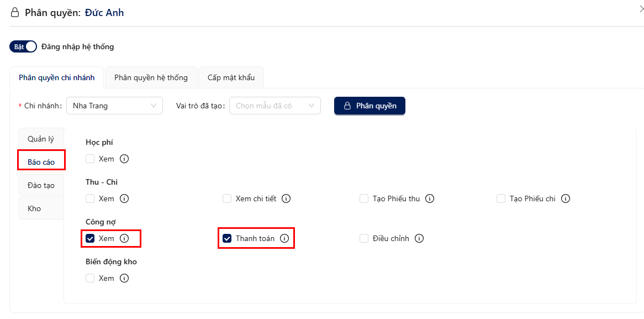Open the Chi nhánh Nha Trang dropdown

114,106
